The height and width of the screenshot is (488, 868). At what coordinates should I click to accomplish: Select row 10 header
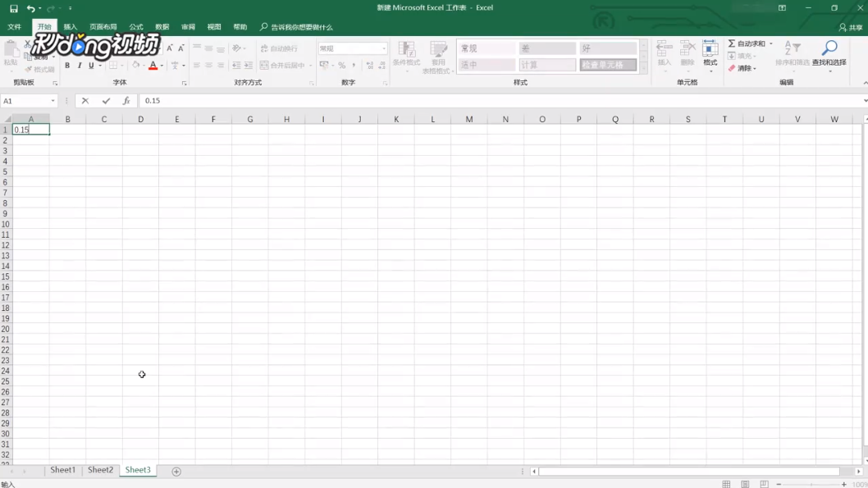coord(6,224)
